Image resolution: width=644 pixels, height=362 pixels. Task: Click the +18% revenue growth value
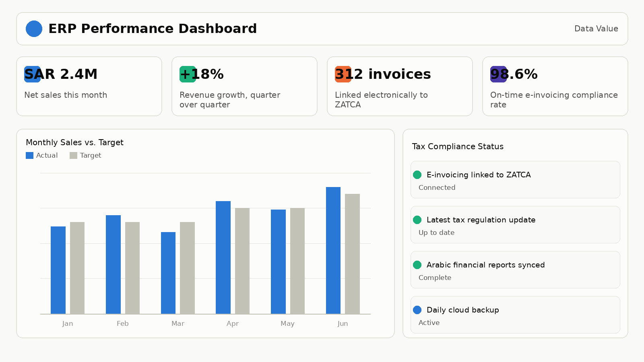point(202,74)
